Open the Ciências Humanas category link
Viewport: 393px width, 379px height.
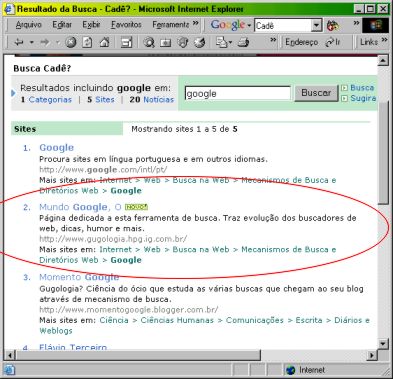pos(177,320)
